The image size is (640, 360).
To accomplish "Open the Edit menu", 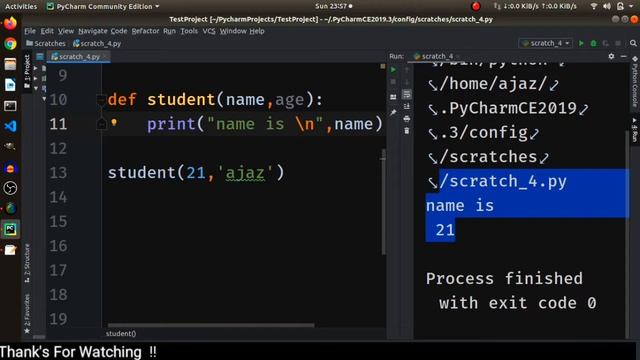I will (x=47, y=31).
